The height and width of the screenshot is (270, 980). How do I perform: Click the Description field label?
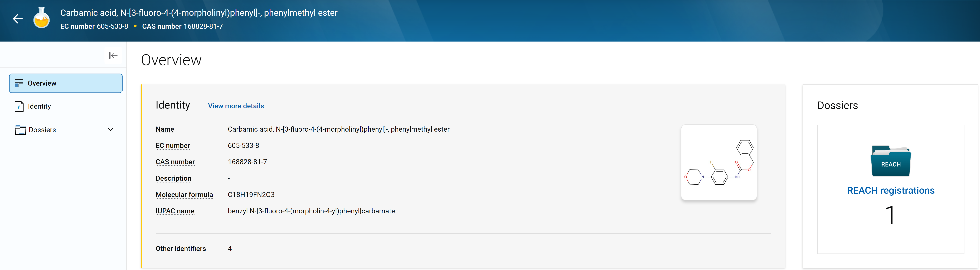click(173, 179)
